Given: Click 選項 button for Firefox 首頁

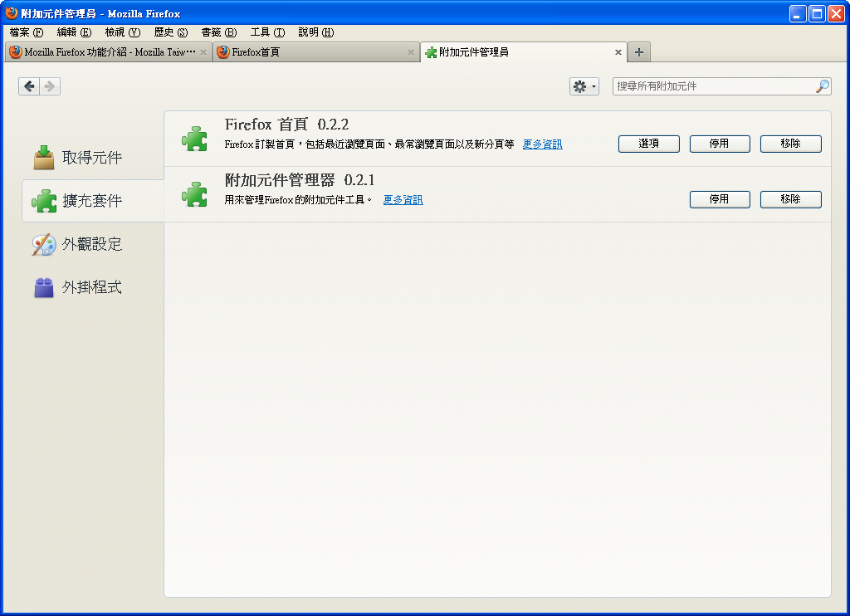Looking at the screenshot, I should tap(648, 144).
